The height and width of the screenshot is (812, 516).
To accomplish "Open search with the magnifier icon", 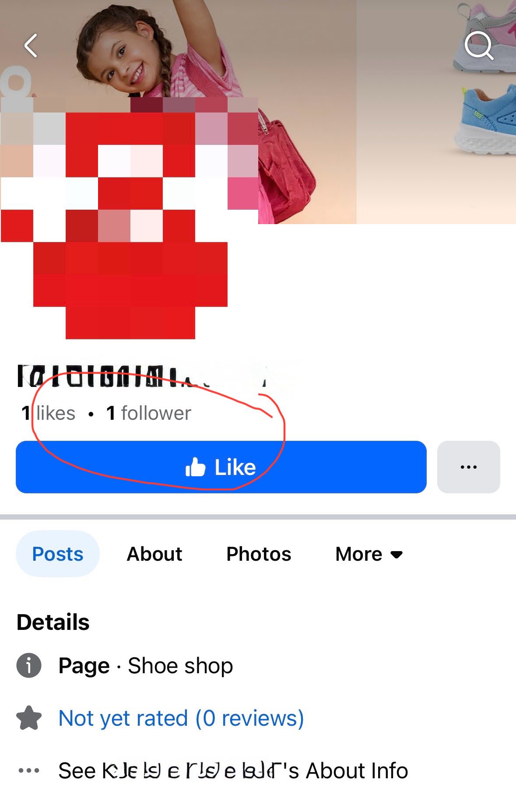I will (479, 45).
